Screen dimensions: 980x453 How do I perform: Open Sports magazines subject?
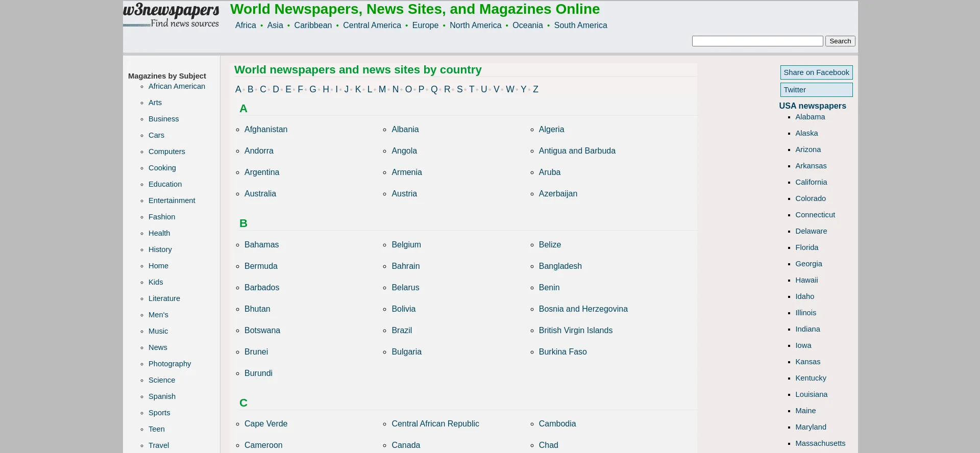click(x=159, y=413)
